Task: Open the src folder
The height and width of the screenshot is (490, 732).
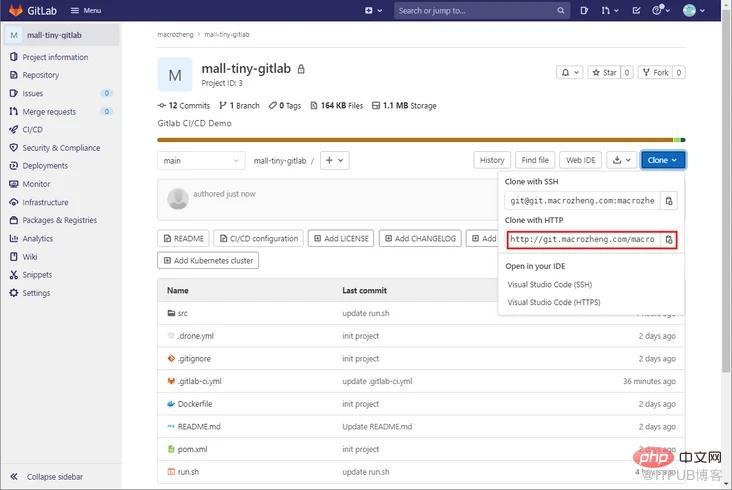Action: 183,313
